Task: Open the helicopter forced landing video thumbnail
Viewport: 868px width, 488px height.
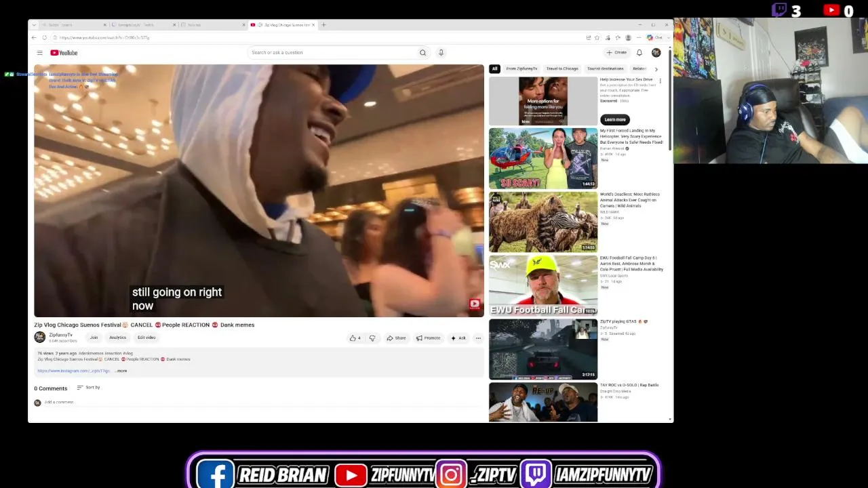Action: click(x=543, y=159)
